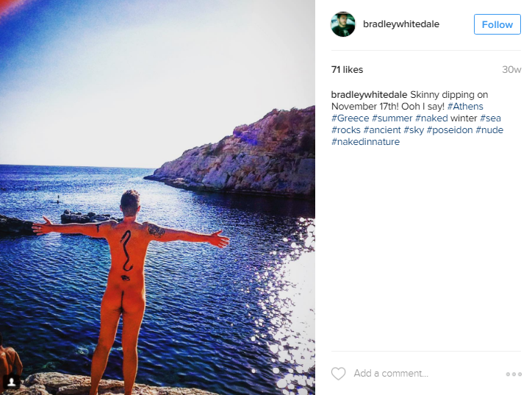
Task: Like the post with the heart icon
Action: 338,374
